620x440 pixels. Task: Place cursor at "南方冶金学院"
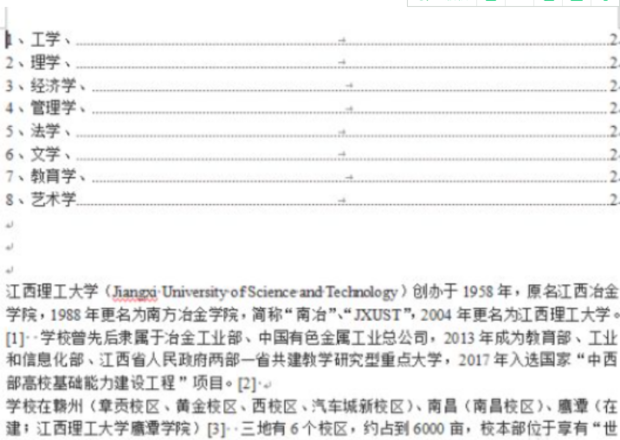pos(192,315)
